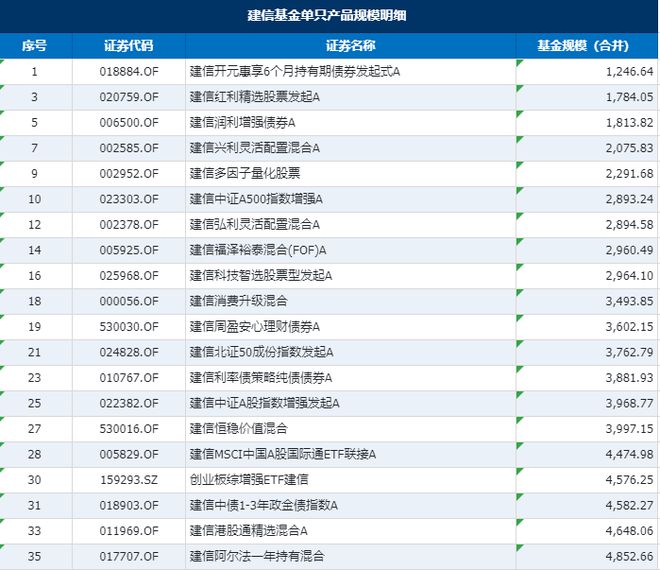Click security code 002585.OF
Screen dimensions: 660x570
coord(129,148)
